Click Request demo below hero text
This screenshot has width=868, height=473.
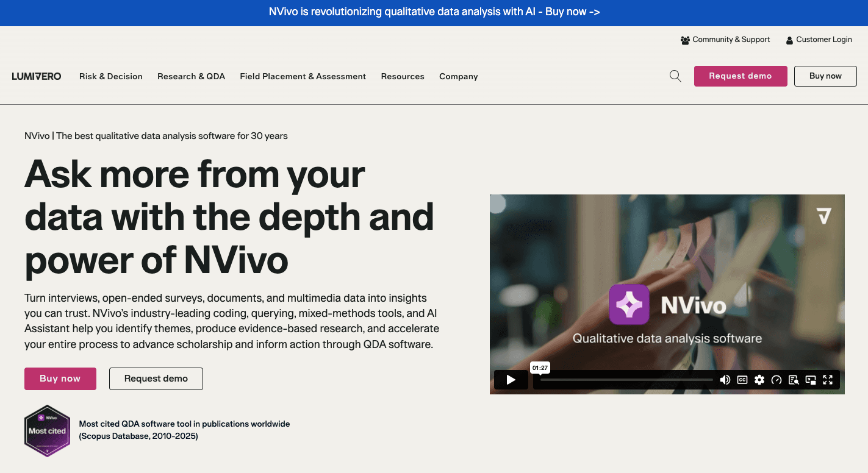tap(156, 379)
